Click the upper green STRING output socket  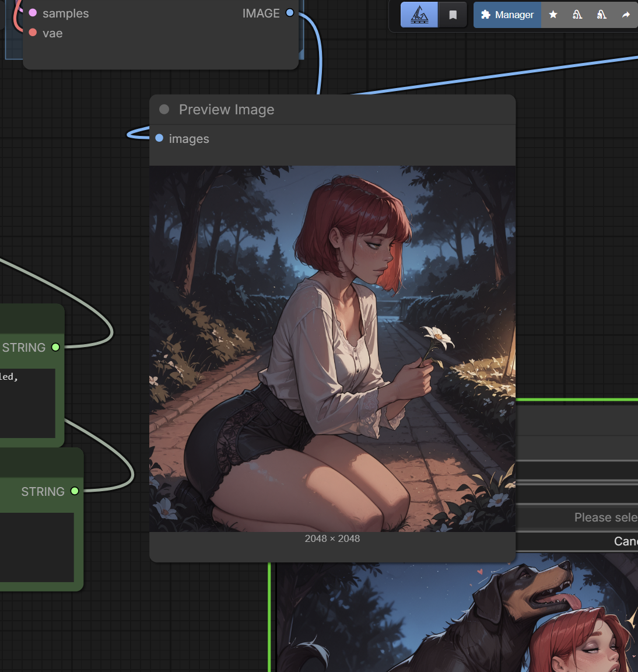pos(56,347)
